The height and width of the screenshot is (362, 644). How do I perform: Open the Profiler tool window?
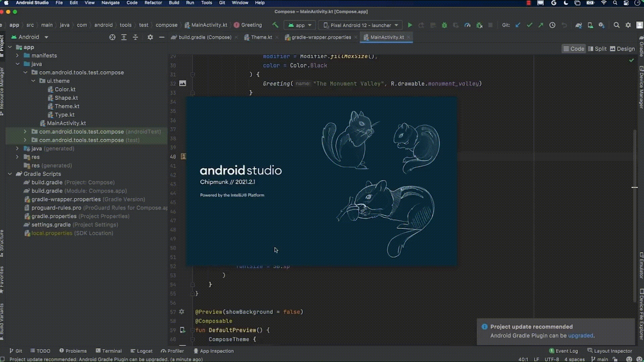[x=172, y=351]
